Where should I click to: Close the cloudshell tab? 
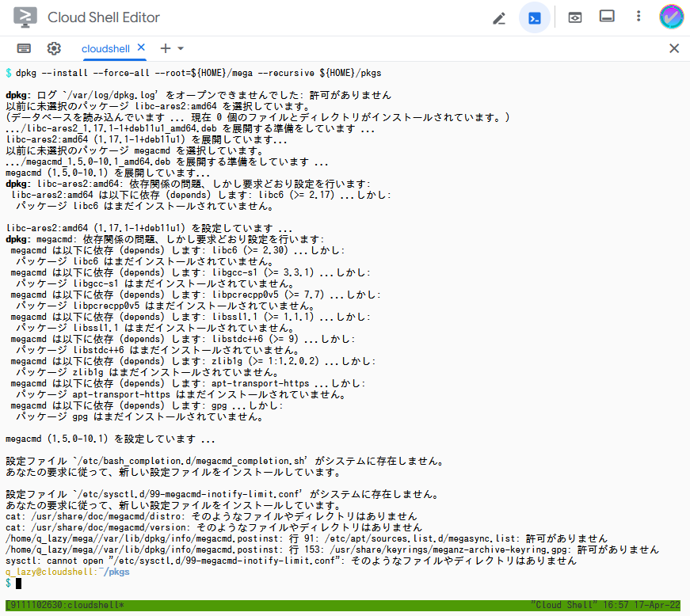(143, 47)
